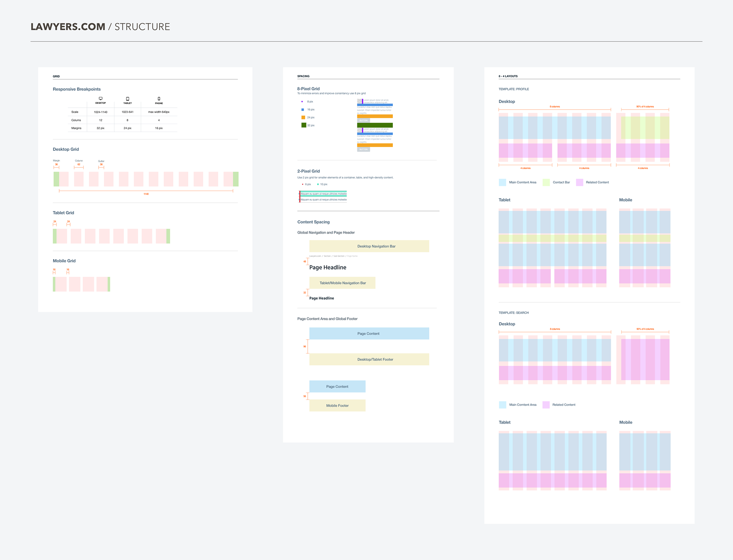Click the GRID section title

point(56,76)
